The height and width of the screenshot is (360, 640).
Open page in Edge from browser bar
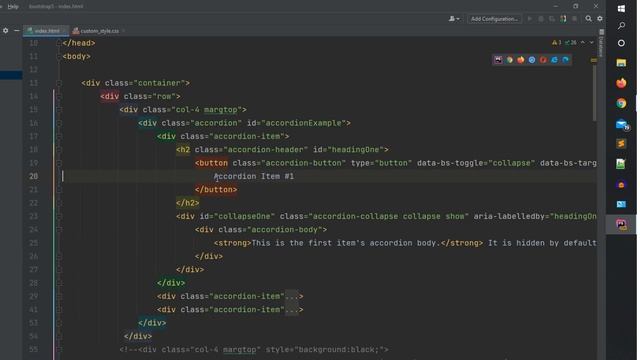565,60
